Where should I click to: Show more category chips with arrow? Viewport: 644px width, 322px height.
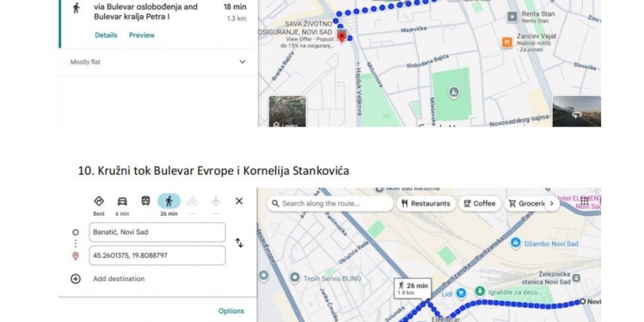pyautogui.click(x=551, y=203)
